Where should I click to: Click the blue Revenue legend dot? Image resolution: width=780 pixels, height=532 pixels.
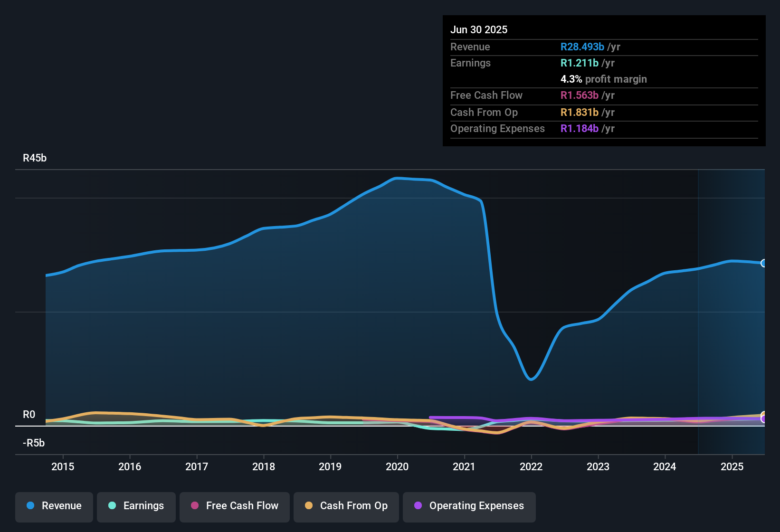[30, 506]
